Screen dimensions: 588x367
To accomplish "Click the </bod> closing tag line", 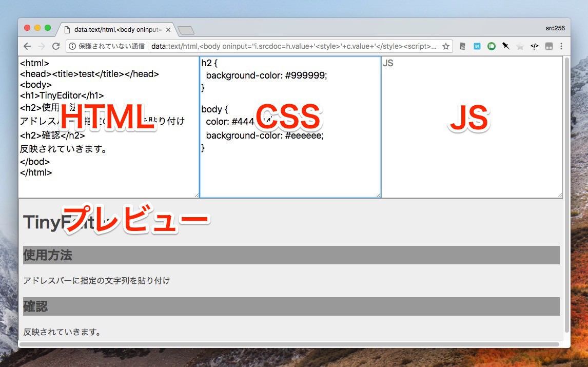I will 35,161.
